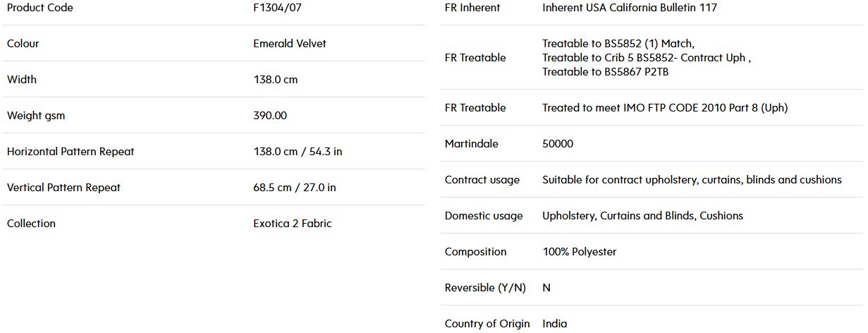Click the contract usage suitability description

[x=692, y=180]
